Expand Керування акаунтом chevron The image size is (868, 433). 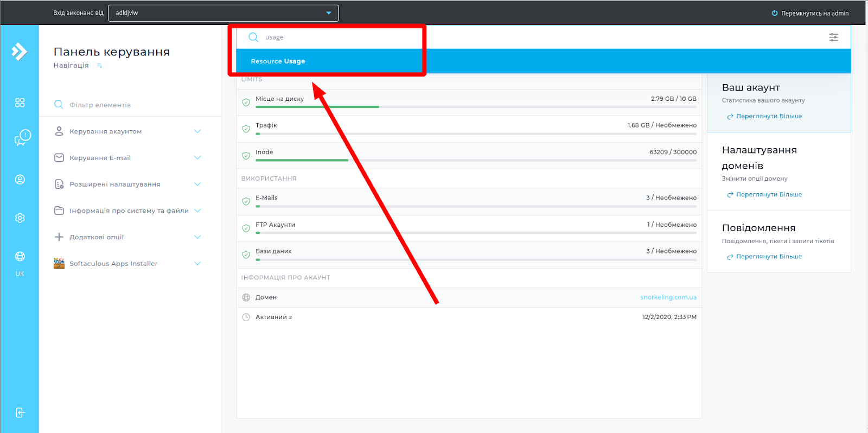pyautogui.click(x=197, y=131)
